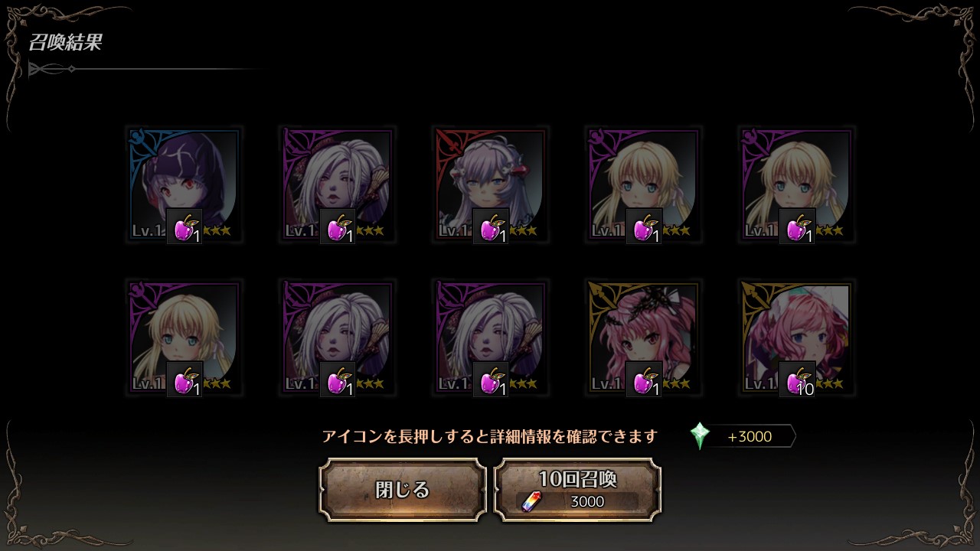Select the first blonde character in top row
Image resolution: width=980 pixels, height=551 pixels.
643,184
